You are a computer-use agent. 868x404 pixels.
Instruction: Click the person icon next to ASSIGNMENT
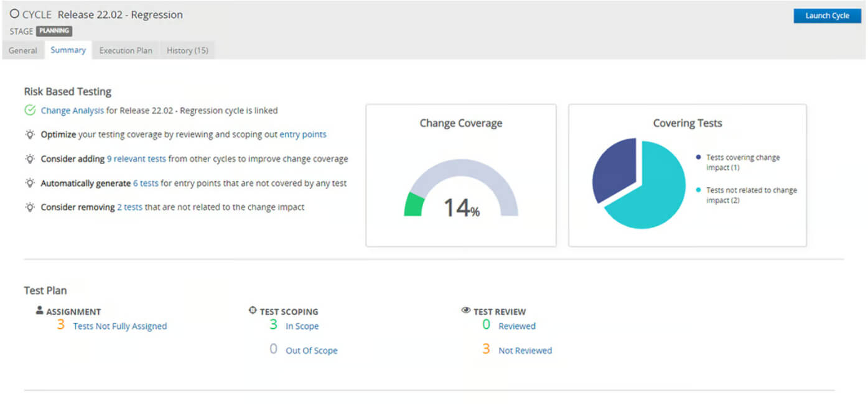[x=40, y=311]
